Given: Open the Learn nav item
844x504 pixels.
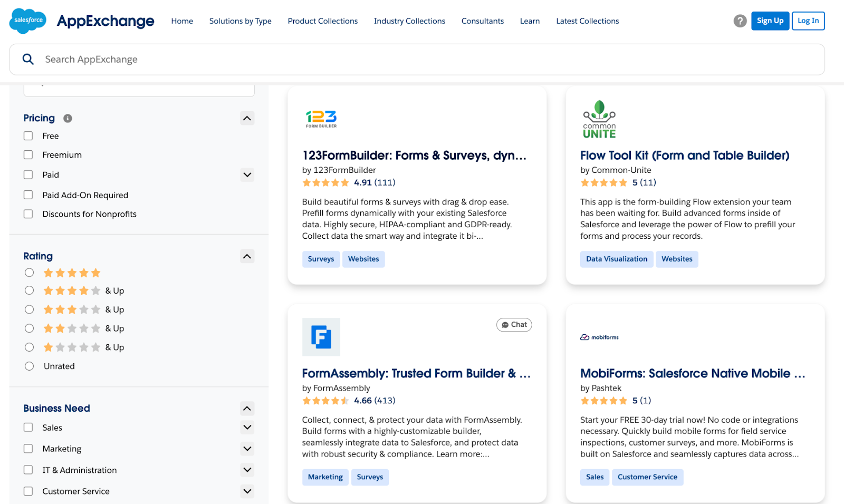Looking at the screenshot, I should [530, 21].
